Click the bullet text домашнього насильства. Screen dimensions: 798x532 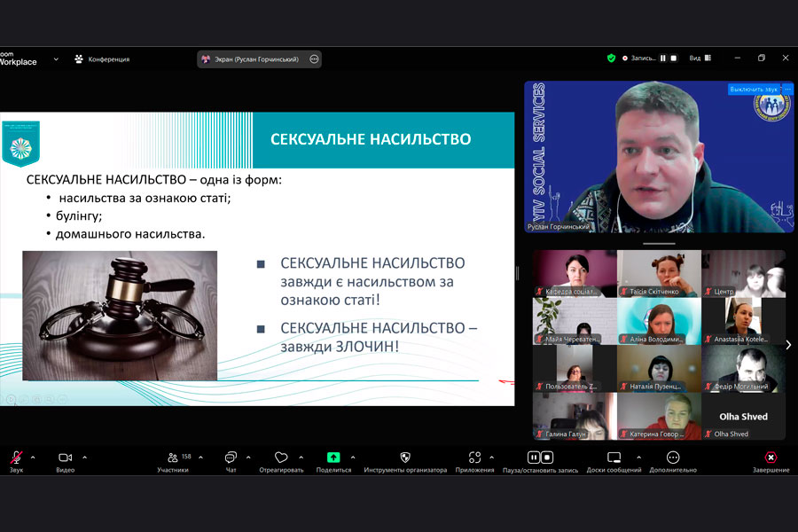click(x=130, y=234)
